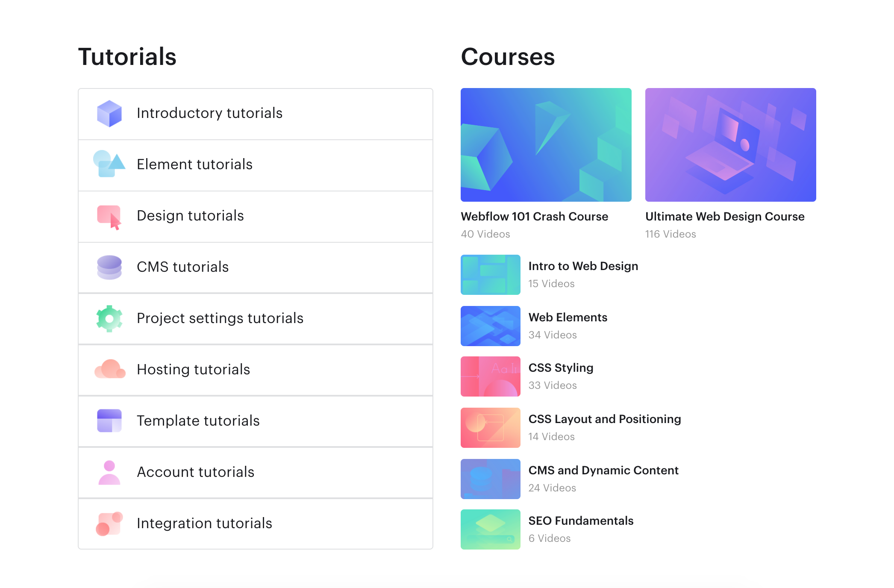Click the Integration tutorials icon
Viewport: 894px width, 588px height.
(x=109, y=523)
